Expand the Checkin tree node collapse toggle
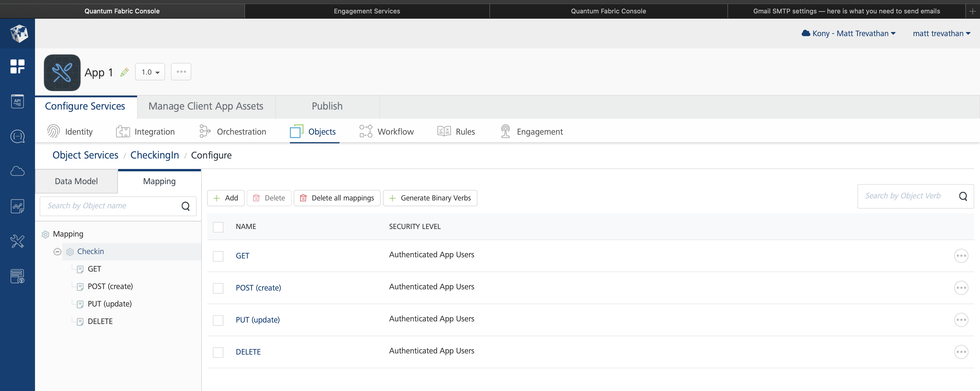 tap(57, 251)
